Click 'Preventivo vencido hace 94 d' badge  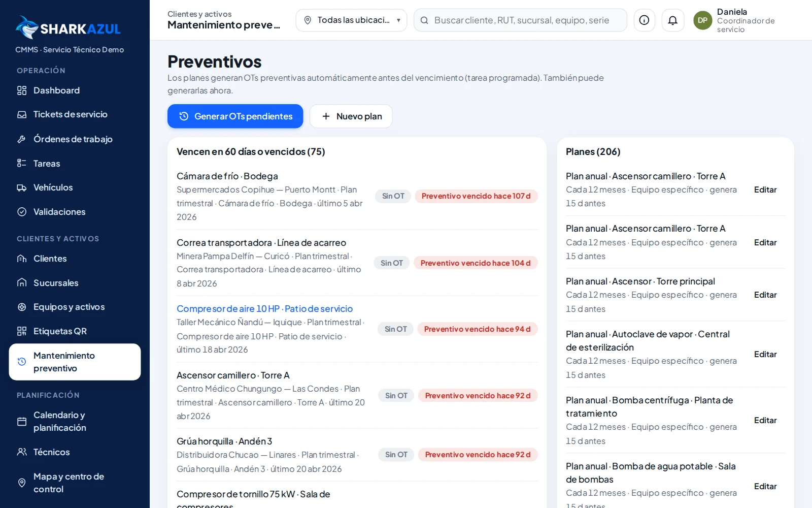pyautogui.click(x=478, y=329)
